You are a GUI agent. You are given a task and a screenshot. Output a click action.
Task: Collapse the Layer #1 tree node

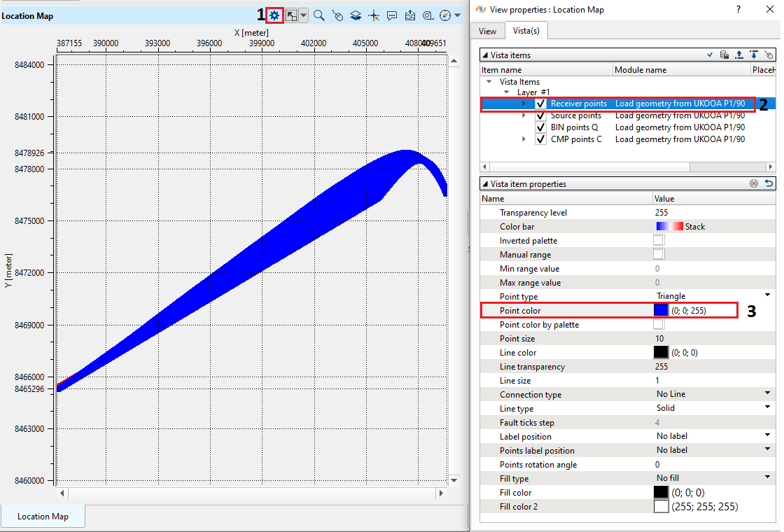coord(506,92)
